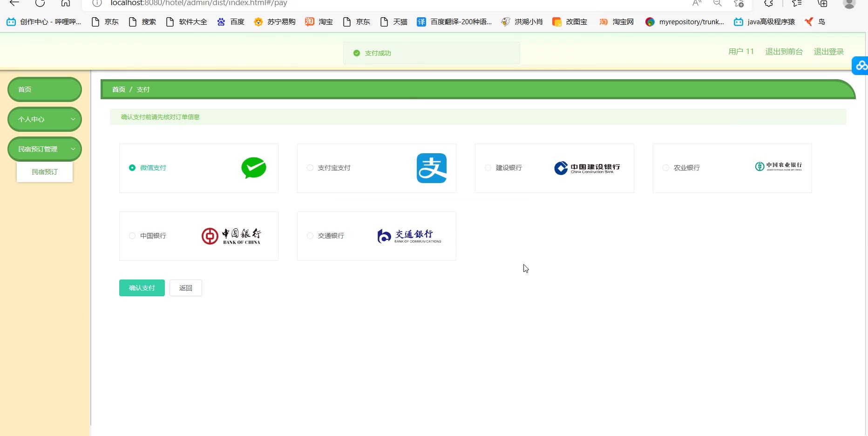Image resolution: width=868 pixels, height=436 pixels.
Task: Click the Alipay blue logo
Action: click(x=432, y=168)
